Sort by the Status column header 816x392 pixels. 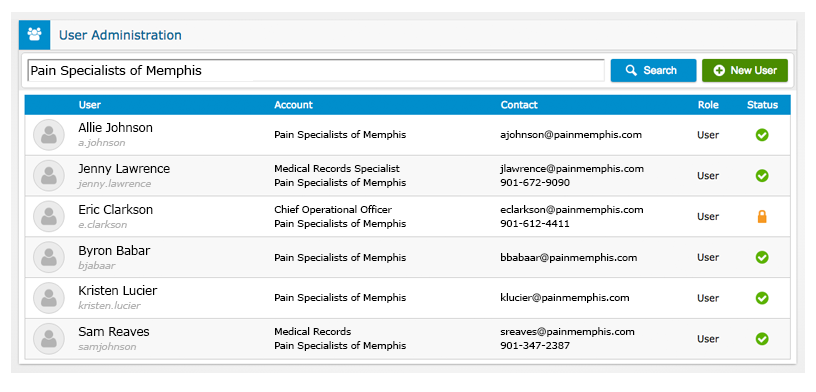[x=762, y=105]
